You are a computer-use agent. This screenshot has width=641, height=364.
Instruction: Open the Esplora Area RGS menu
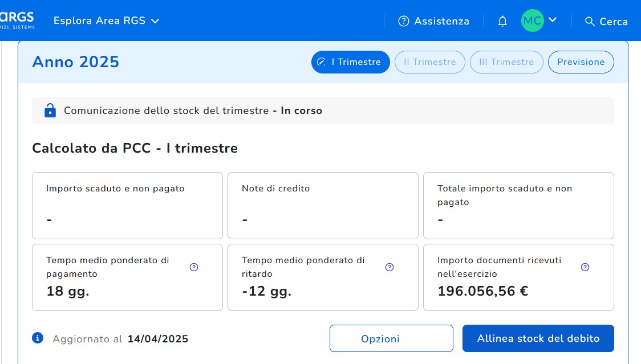coord(106,21)
